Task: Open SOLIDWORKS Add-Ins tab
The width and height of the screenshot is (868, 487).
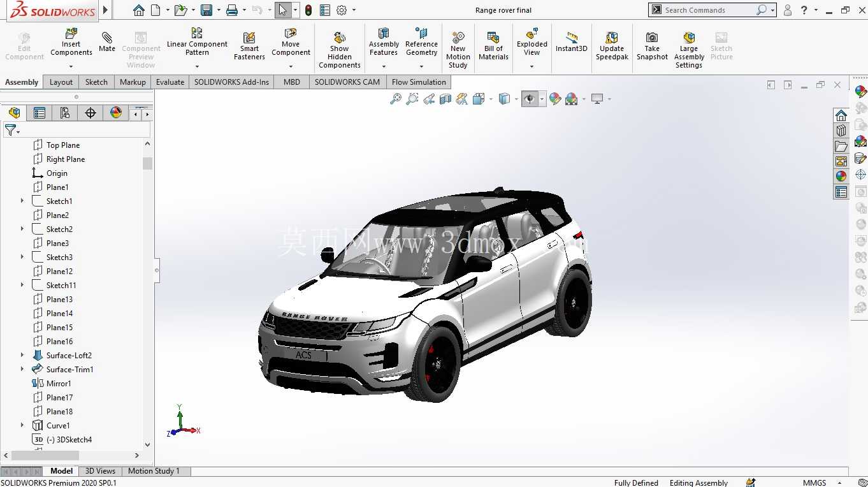Action: pos(231,82)
